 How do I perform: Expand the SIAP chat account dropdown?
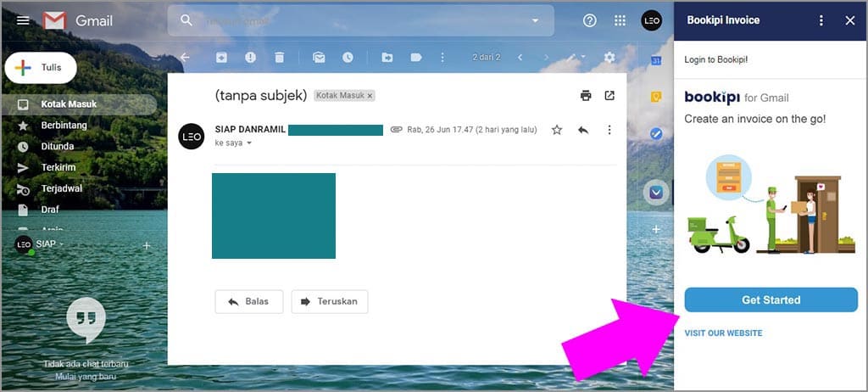point(61,244)
